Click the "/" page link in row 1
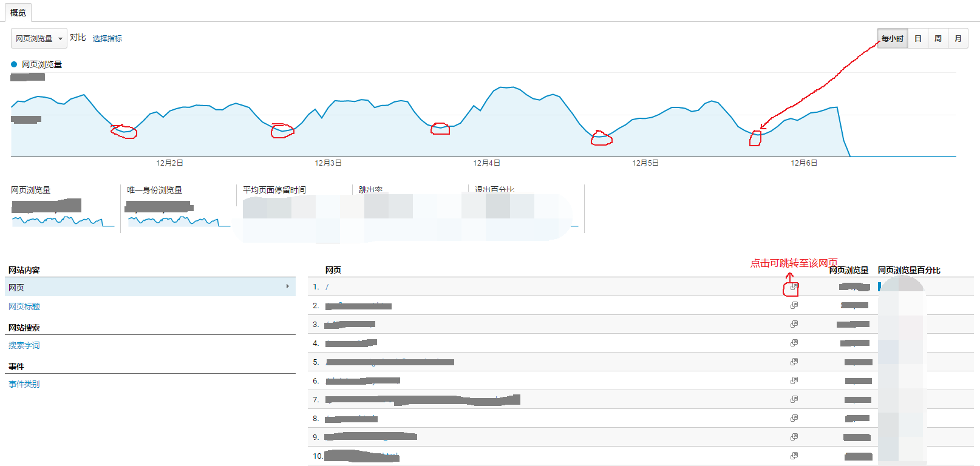This screenshot has width=980, height=466. point(327,287)
